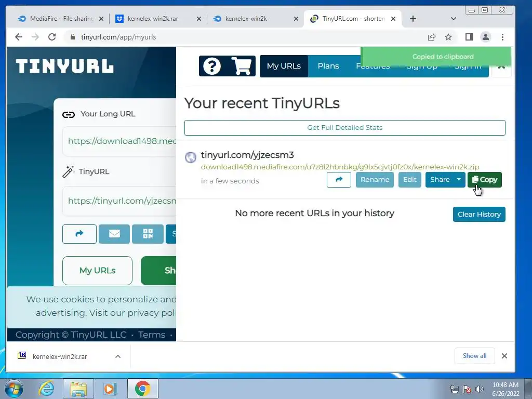Bookmark this page with the star icon
This screenshot has height=399, width=532.
(x=448, y=37)
